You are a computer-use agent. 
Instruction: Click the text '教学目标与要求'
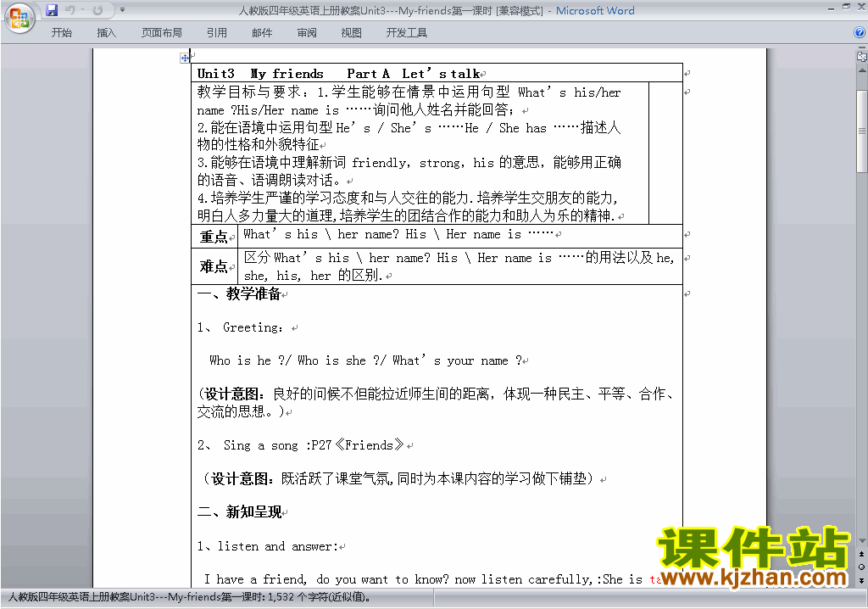coord(248,92)
